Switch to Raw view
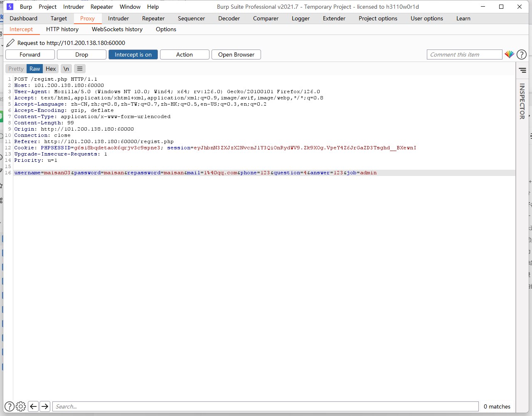Image resolution: width=532 pixels, height=416 pixels. (35, 69)
